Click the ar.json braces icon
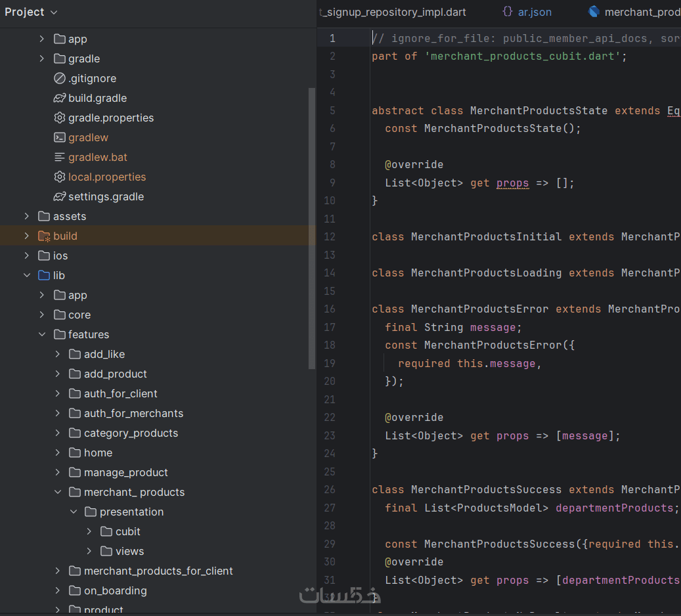This screenshot has width=681, height=616. tap(507, 12)
